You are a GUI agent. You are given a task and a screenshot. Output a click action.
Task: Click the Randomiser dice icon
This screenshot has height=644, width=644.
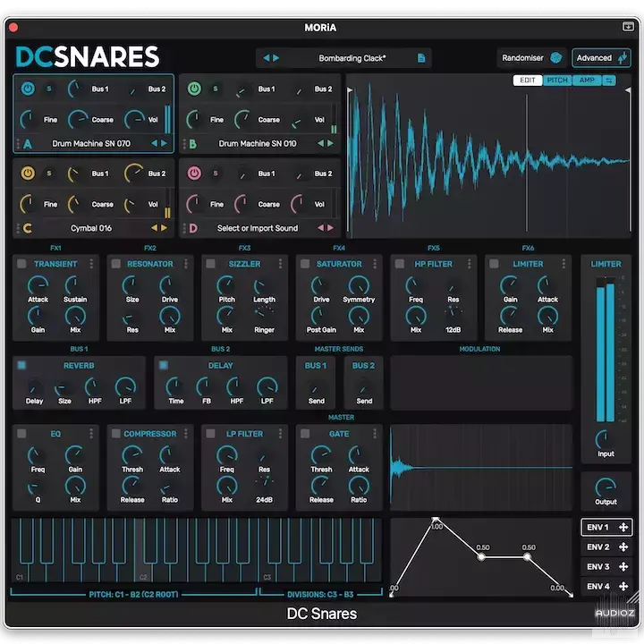pos(556,58)
